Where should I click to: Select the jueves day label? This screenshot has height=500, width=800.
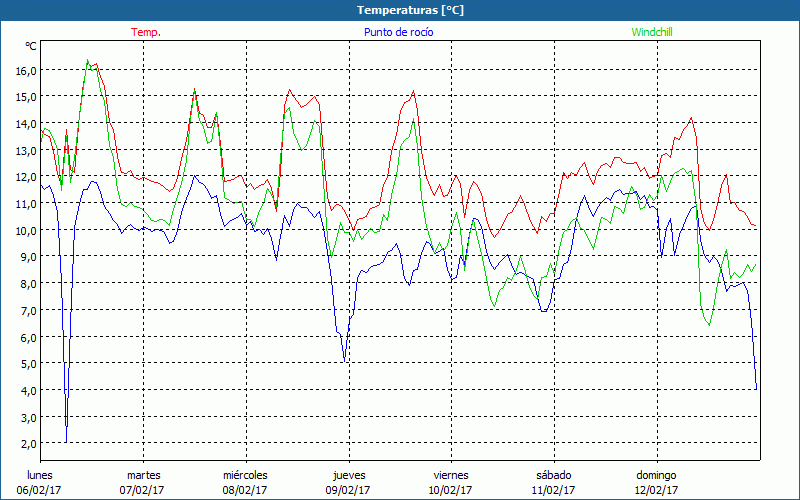click(x=348, y=474)
